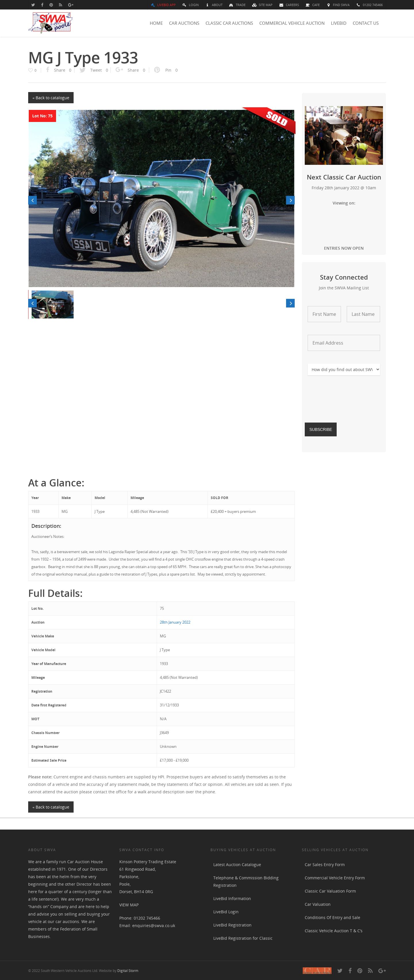
Task: Open classic auction photo in sidebar
Action: click(x=344, y=135)
